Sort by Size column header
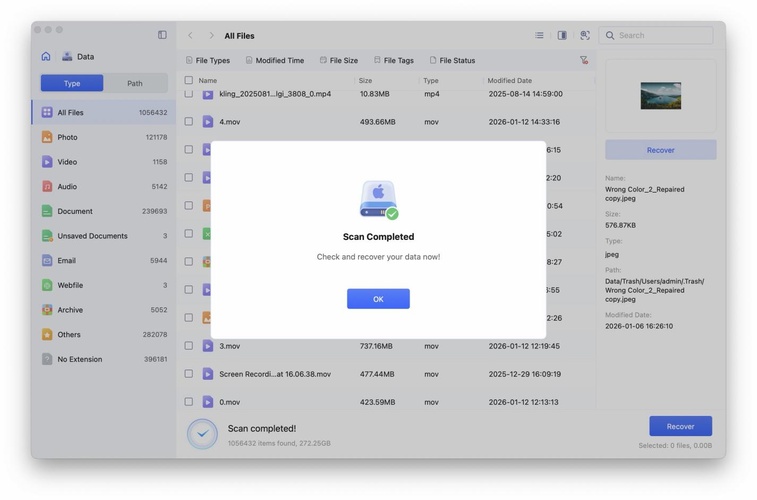This screenshot has height=500, width=757. click(x=365, y=81)
